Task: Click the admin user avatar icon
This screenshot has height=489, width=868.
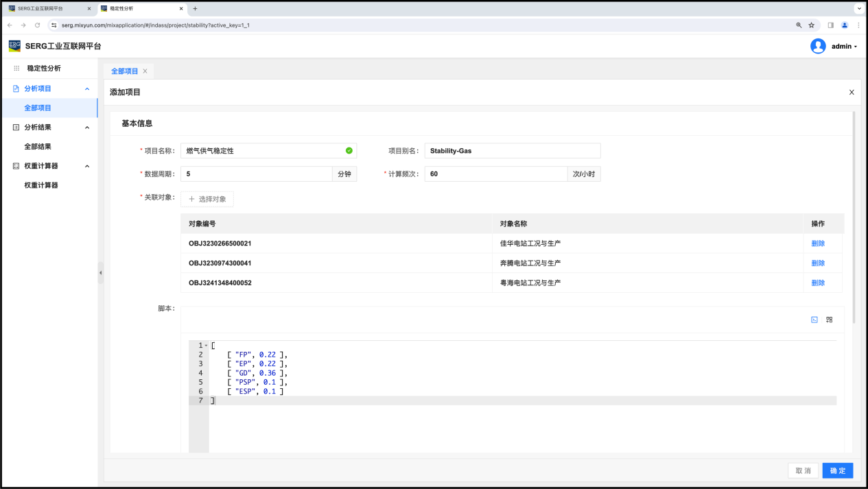Action: click(818, 46)
